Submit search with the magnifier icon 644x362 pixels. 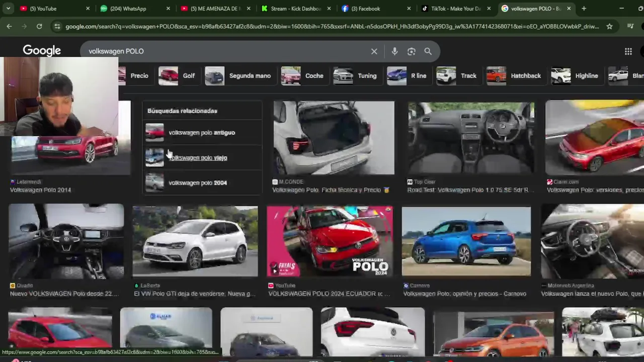[428, 51]
